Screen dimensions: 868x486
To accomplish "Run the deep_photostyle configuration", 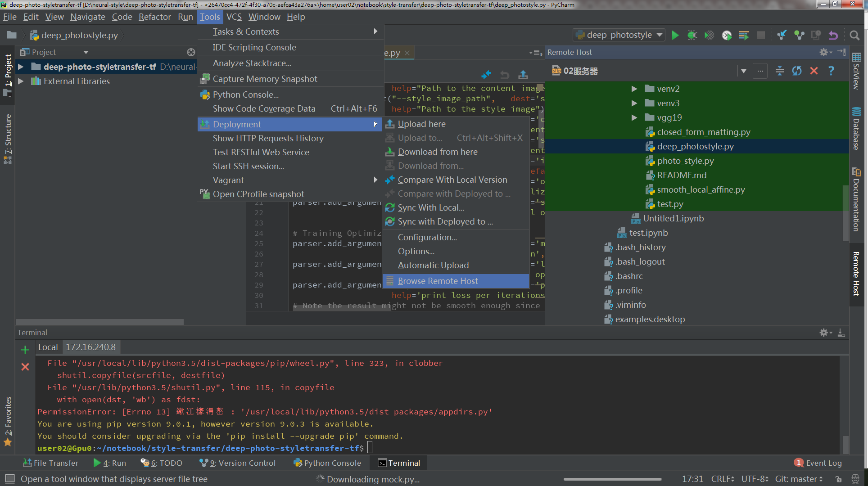I will pos(675,35).
